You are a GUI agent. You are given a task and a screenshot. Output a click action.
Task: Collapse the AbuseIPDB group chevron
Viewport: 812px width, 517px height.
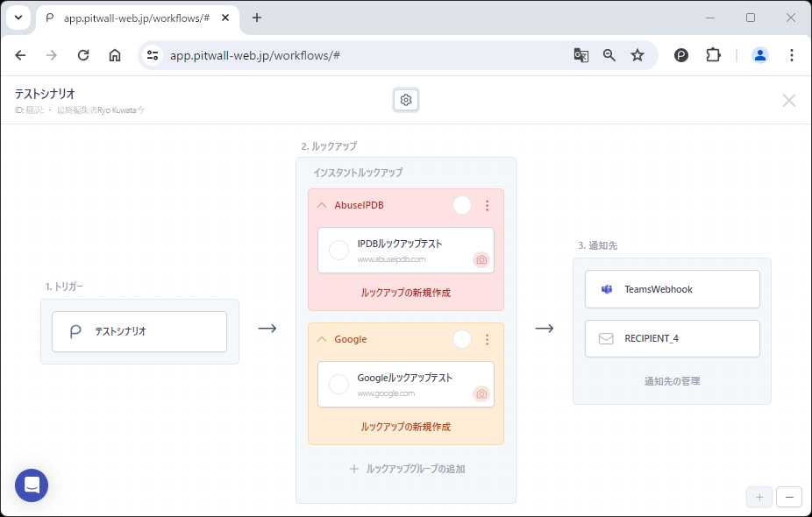[x=322, y=205]
